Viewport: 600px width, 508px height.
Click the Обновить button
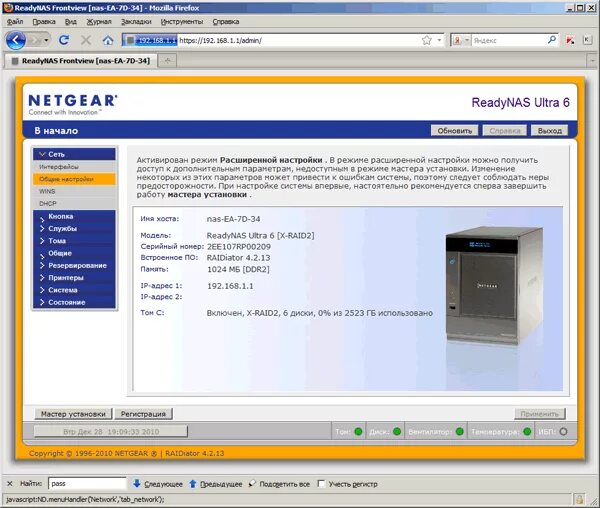455,131
